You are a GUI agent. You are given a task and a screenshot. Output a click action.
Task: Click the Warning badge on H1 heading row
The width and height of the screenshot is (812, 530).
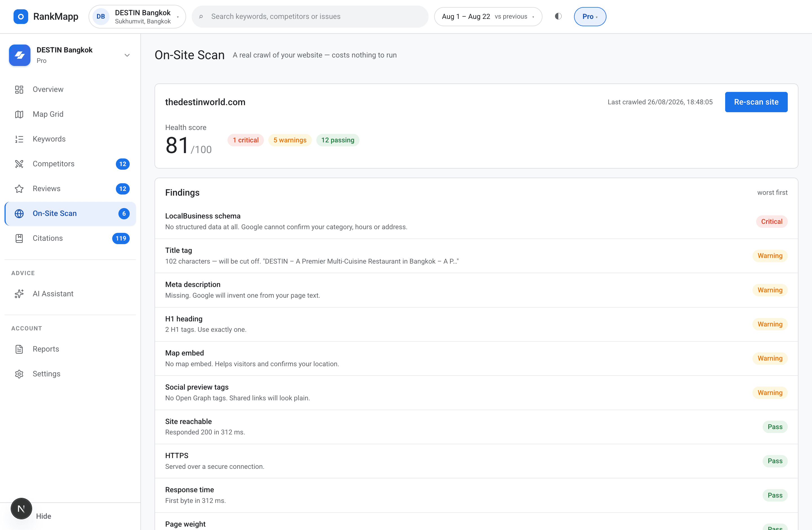click(x=770, y=324)
